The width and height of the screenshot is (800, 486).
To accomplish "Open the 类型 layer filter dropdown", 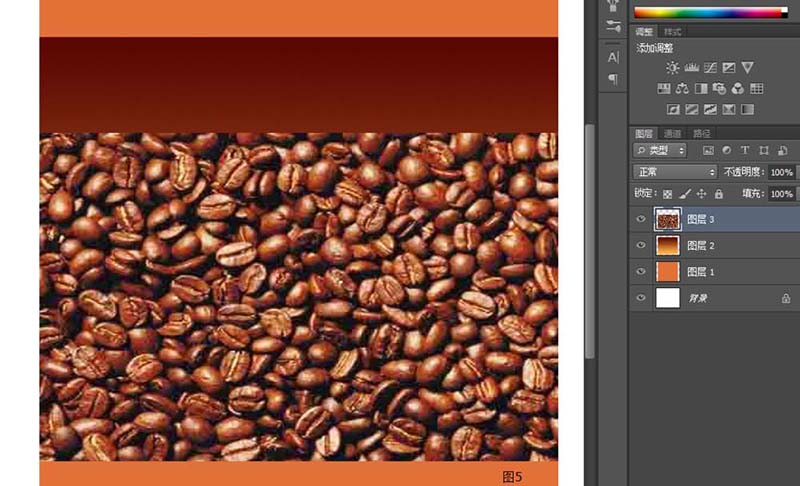I will tap(660, 150).
